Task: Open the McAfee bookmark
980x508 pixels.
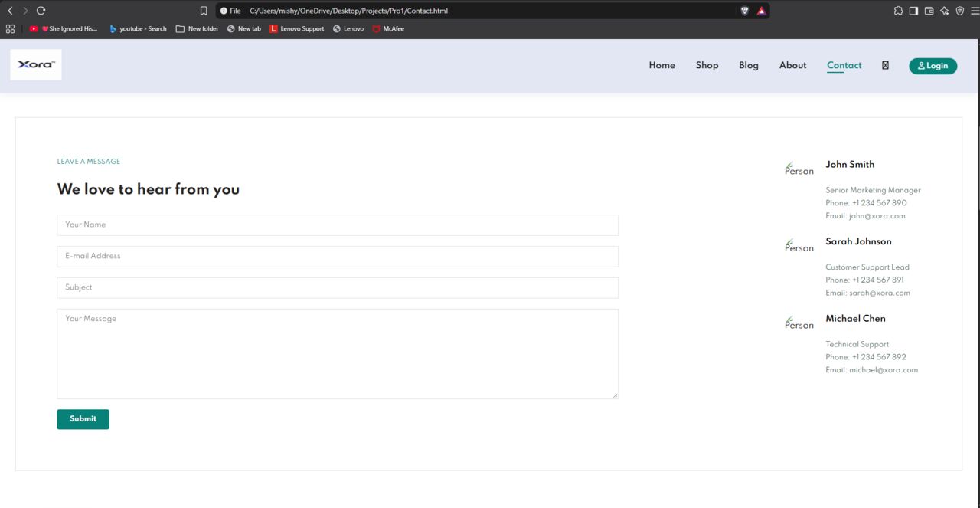Action: 388,28
